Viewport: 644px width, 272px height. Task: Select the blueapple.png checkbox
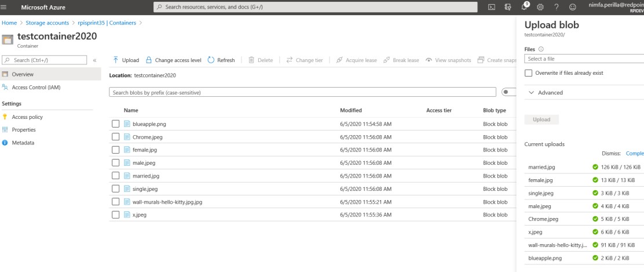tap(116, 124)
